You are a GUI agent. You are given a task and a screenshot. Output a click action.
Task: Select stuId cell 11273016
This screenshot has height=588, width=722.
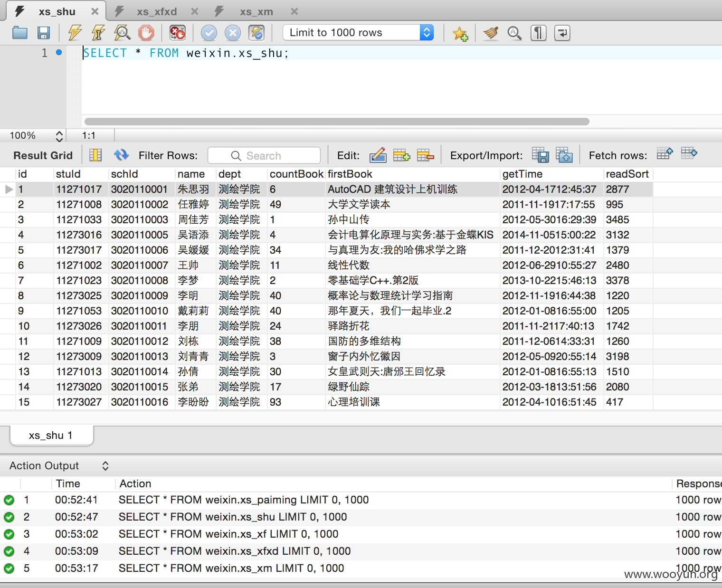pyautogui.click(x=81, y=235)
